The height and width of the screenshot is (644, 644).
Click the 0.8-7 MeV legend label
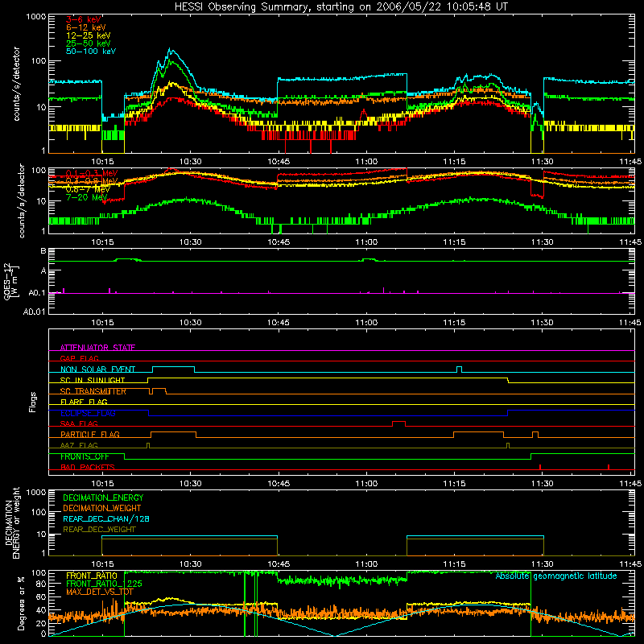[x=88, y=189]
